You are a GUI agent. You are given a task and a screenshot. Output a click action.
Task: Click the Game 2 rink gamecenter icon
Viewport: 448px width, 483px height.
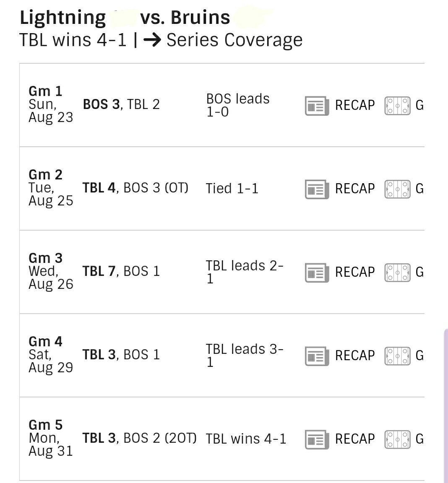398,189
